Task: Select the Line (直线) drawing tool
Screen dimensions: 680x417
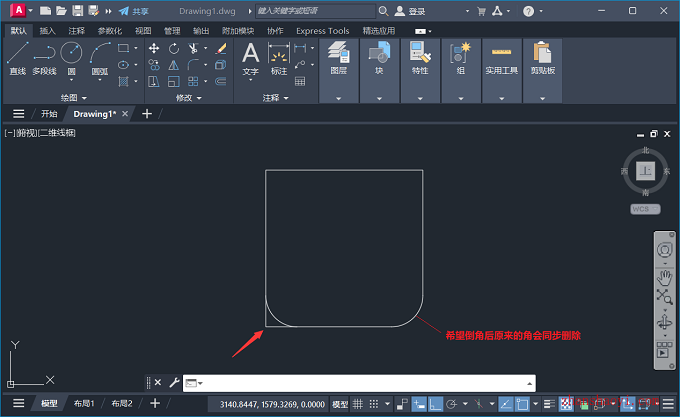Action: [18, 58]
